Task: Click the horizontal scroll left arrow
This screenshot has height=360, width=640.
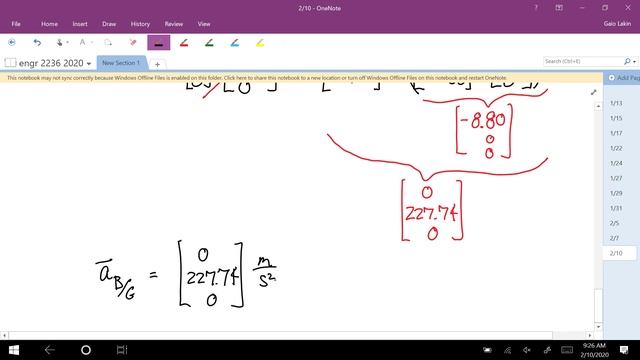Action: click(4, 336)
